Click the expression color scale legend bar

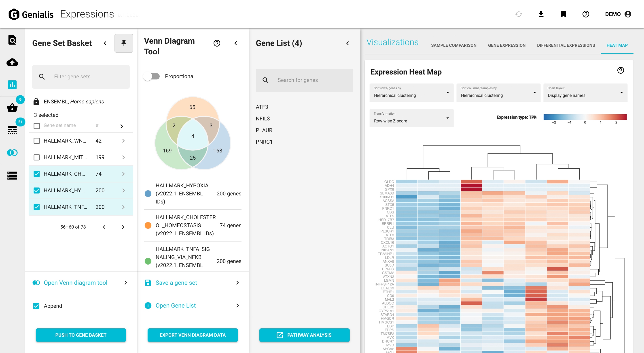pos(585,117)
